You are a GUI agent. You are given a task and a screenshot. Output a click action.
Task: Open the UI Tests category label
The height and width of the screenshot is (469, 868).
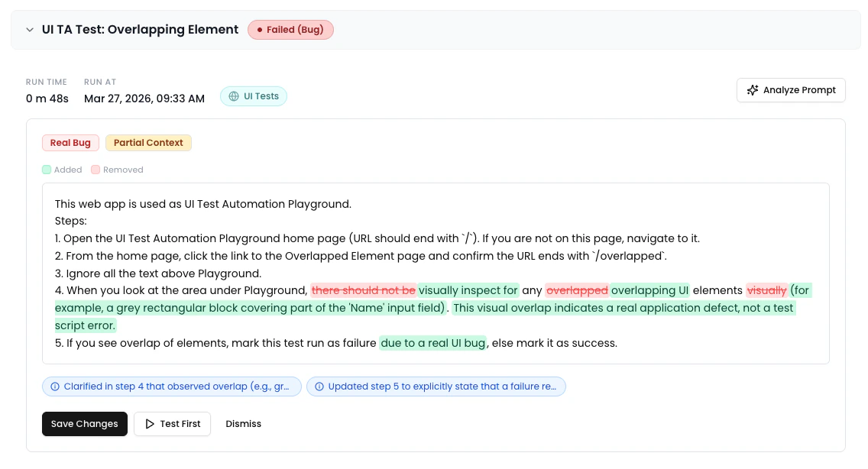(254, 96)
